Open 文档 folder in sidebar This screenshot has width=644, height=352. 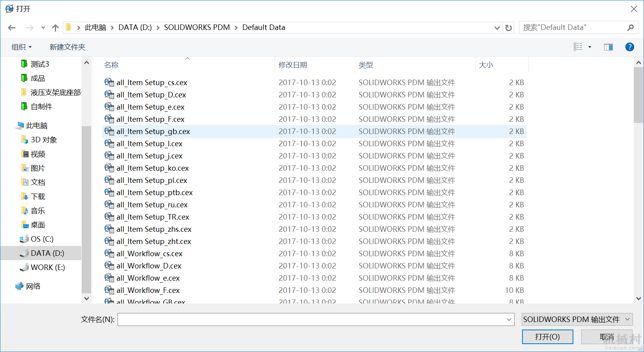(38, 182)
